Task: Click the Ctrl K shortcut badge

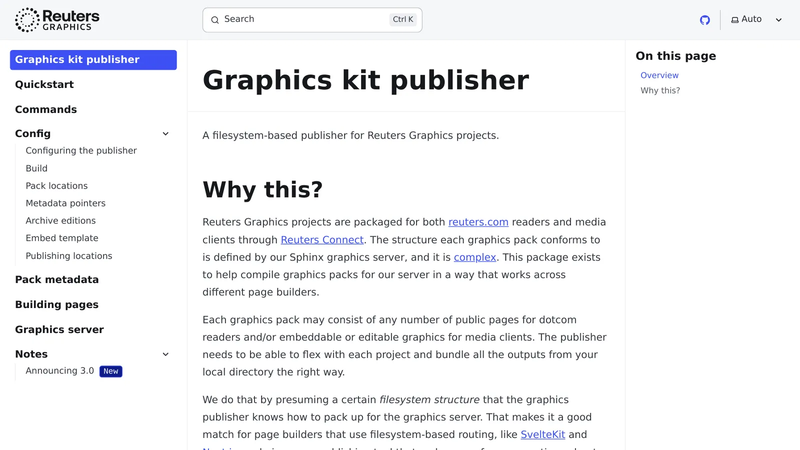Action: point(403,19)
